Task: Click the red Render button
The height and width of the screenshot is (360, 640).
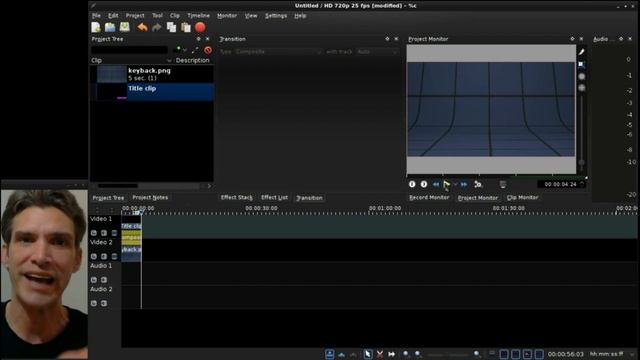Action: pos(200,27)
